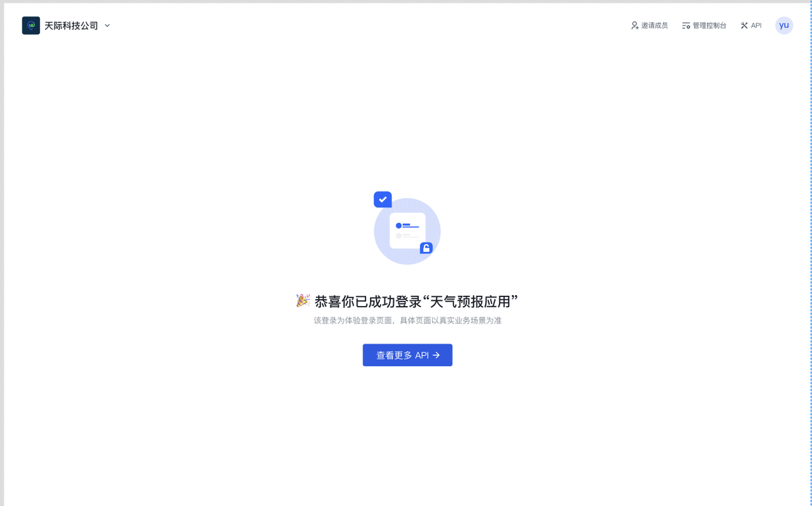The height and width of the screenshot is (506, 812).
Task: Expand the chevron next to 天际科技公司
Action: pyautogui.click(x=107, y=25)
